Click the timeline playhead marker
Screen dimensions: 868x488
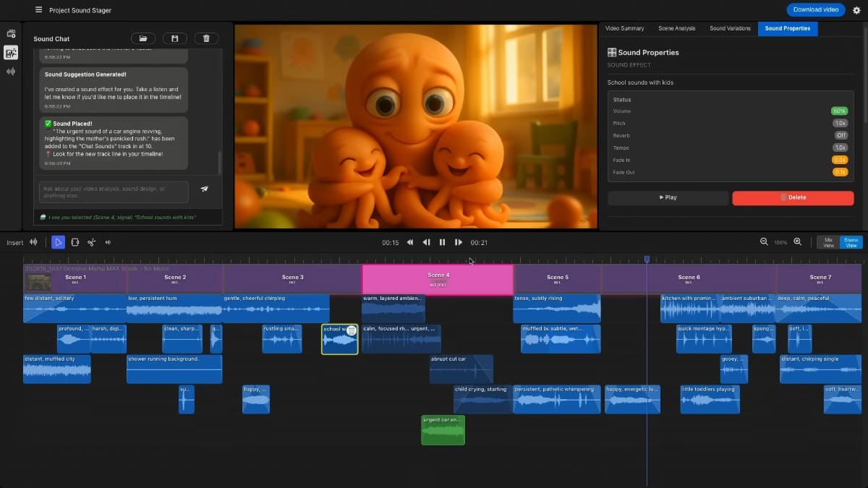coord(647,259)
